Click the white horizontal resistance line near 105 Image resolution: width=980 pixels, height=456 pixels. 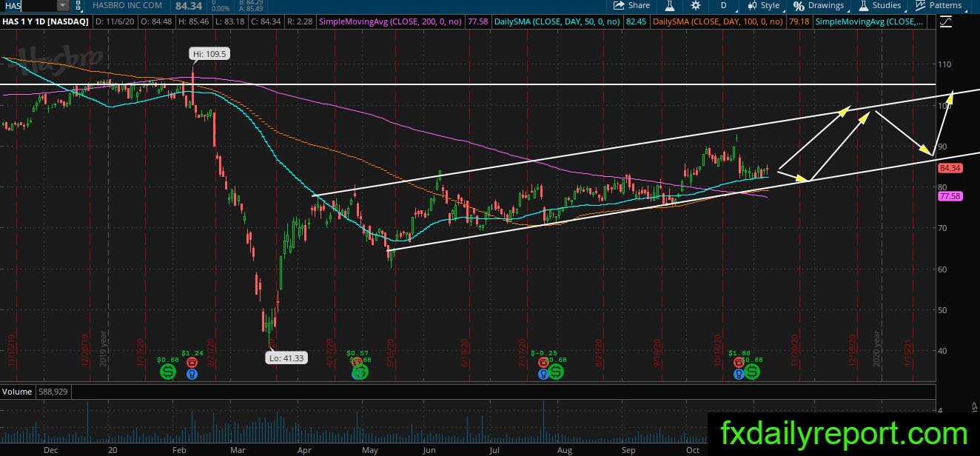tap(468, 84)
